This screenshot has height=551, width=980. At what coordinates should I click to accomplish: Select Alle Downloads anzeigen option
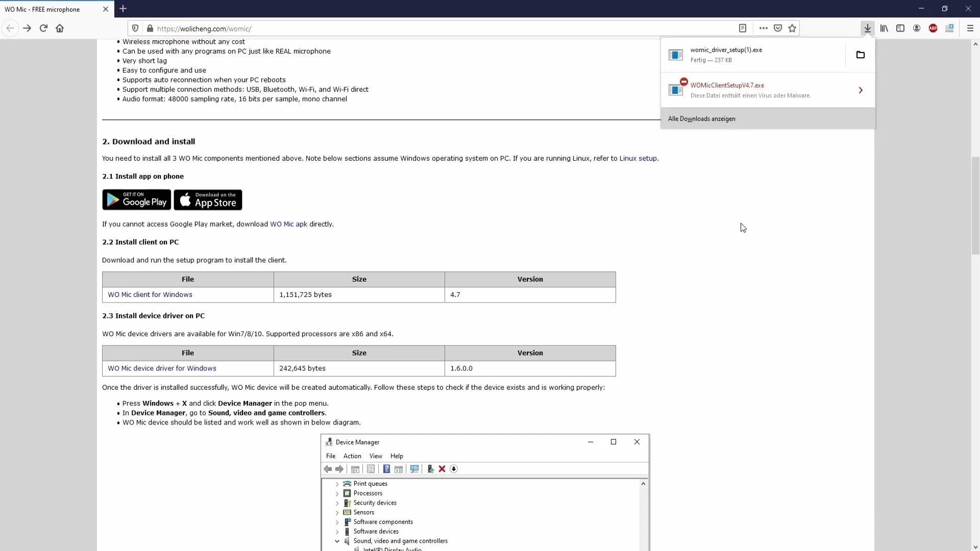click(702, 118)
